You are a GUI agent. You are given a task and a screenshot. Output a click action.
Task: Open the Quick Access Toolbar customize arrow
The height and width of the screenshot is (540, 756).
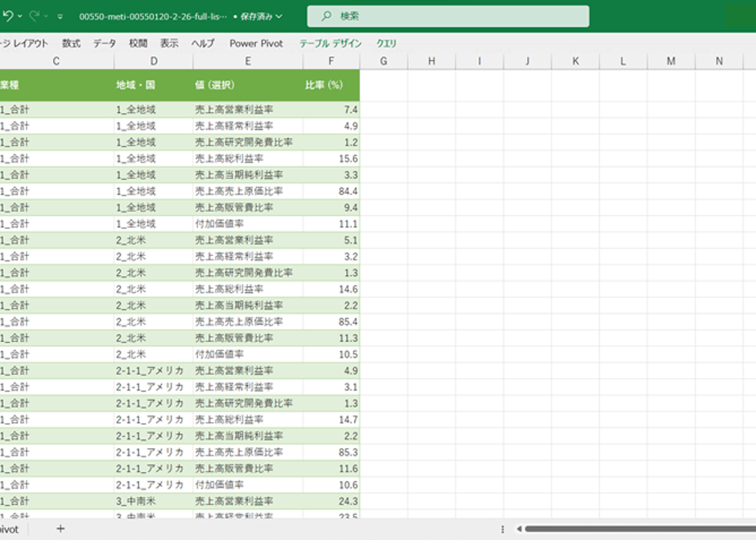click(x=61, y=16)
